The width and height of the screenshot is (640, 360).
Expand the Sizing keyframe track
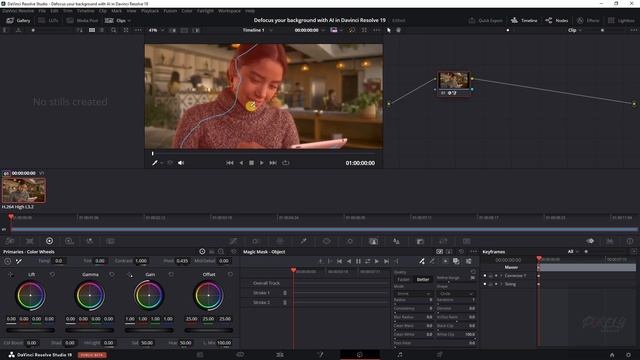(502, 284)
